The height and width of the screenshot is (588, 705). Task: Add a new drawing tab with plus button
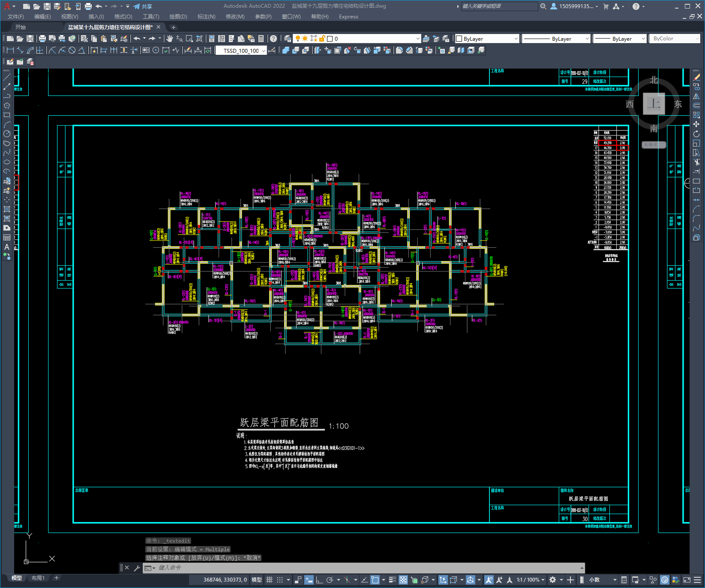click(173, 27)
